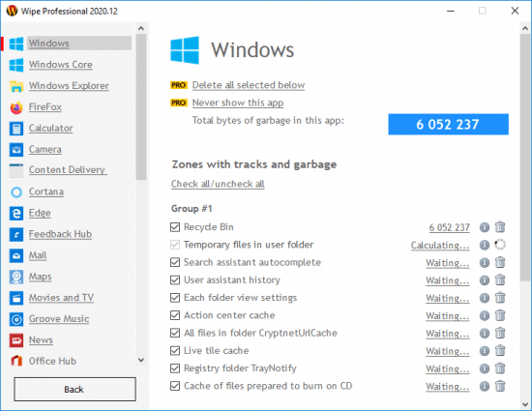Click sidebar list scroll down arrow
The image size is (532, 411).
[141, 360]
